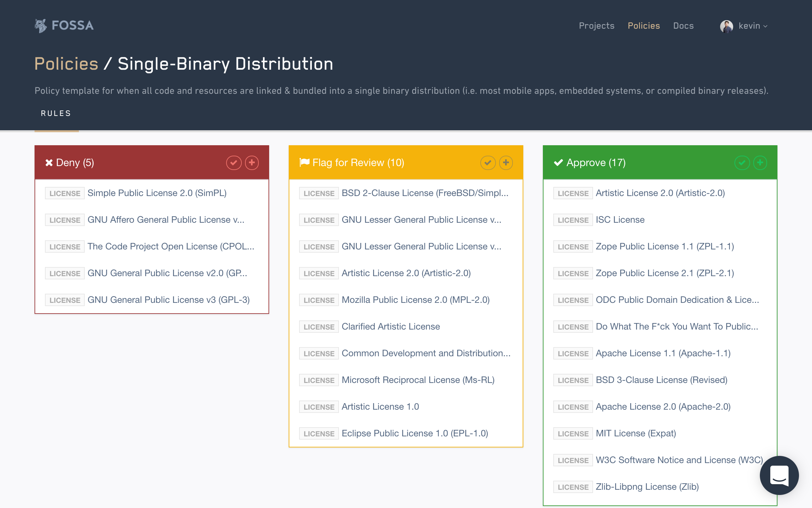Select GNU General Public License v3 rule
Screen dimensions: 812x508
(168, 300)
